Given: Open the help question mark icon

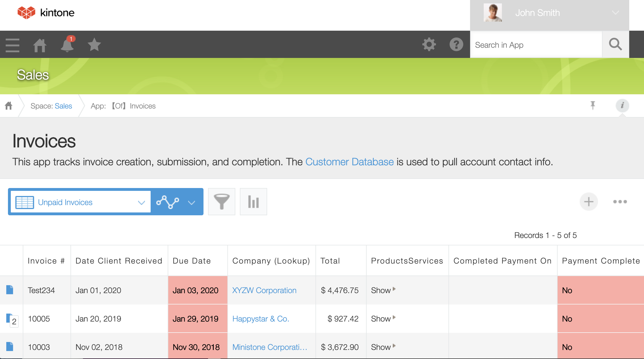Looking at the screenshot, I should coord(456,45).
